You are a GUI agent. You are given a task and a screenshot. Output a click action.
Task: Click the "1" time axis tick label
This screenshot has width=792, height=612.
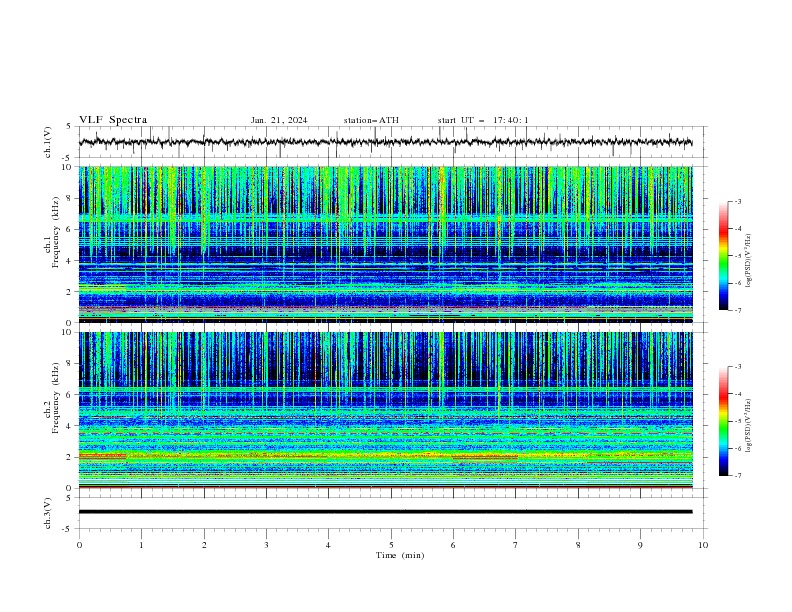141,545
